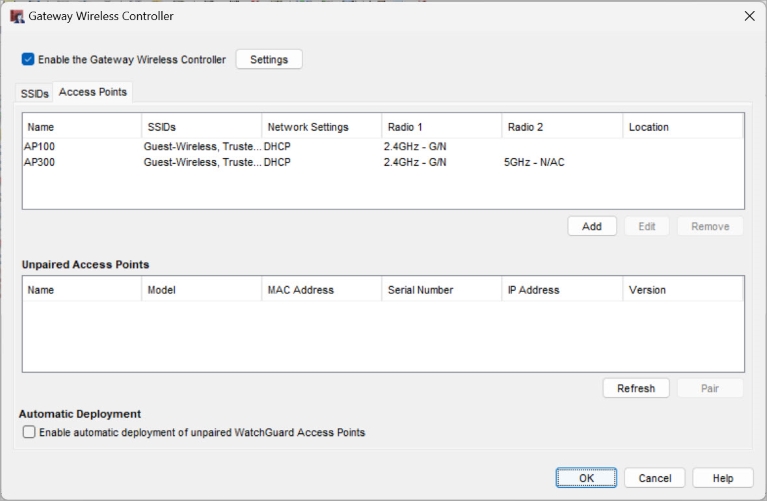Click the MAC Address column header

[x=321, y=290]
